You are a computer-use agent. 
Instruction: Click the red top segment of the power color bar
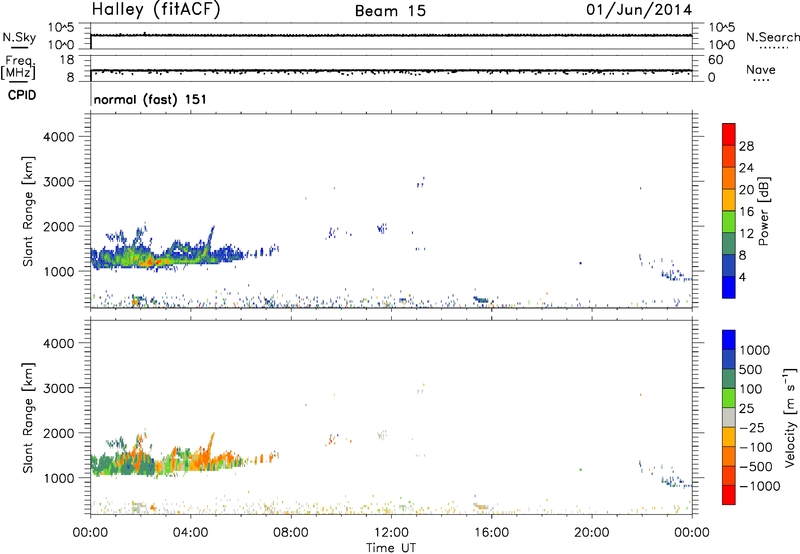(729, 135)
